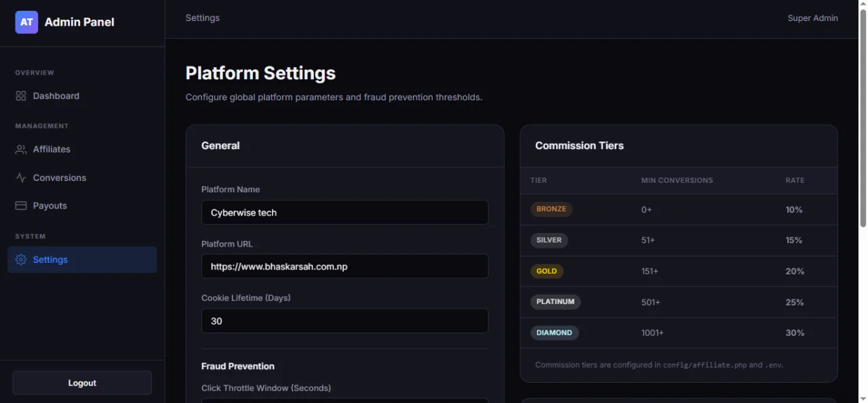
Task: Click the RATE column header
Action: [795, 180]
